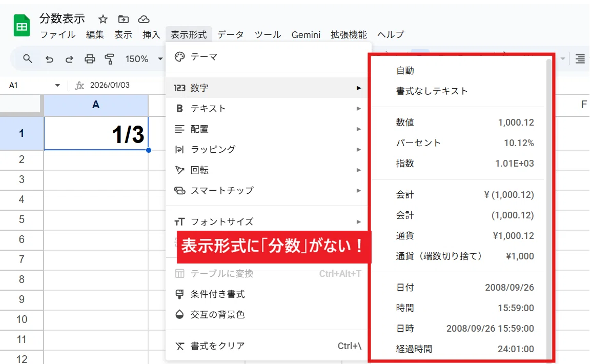Open the 挿入 menu

coord(151,35)
